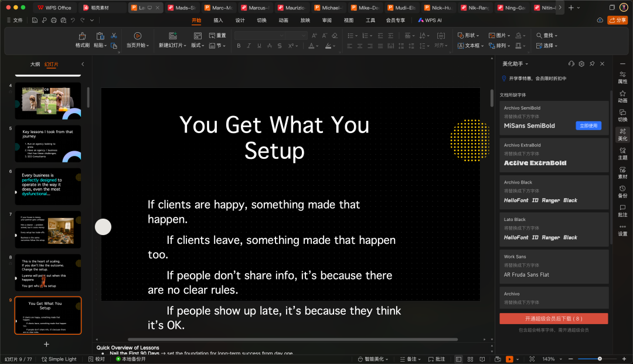The height and width of the screenshot is (364, 633).
Task: Open the 排列 (Arrange) dropdown
Action: coord(499,46)
